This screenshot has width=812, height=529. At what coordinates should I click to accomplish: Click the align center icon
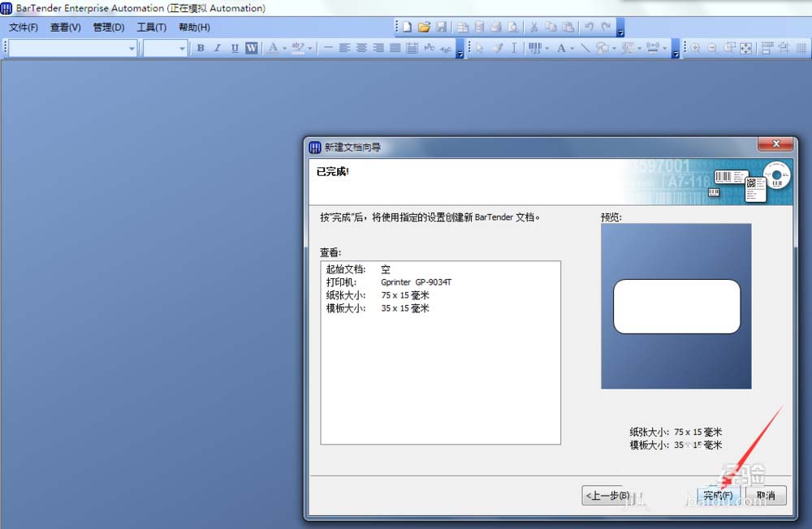pyautogui.click(x=361, y=48)
